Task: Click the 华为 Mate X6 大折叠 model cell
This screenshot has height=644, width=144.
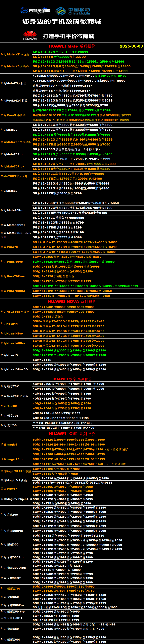Action: [16, 66]
